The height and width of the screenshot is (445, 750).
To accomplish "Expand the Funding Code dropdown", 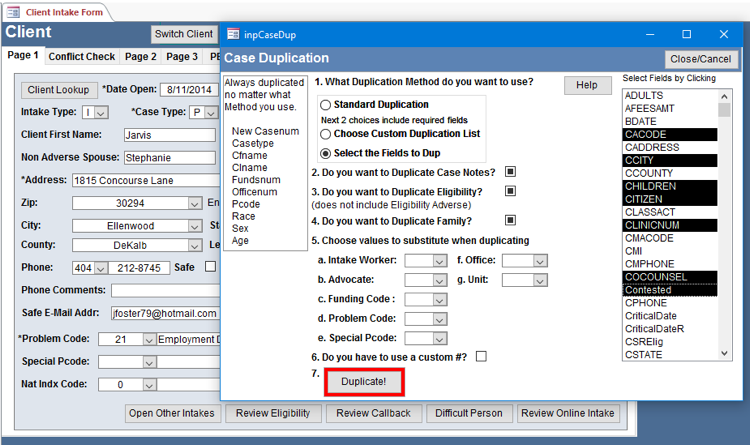I will (x=439, y=299).
